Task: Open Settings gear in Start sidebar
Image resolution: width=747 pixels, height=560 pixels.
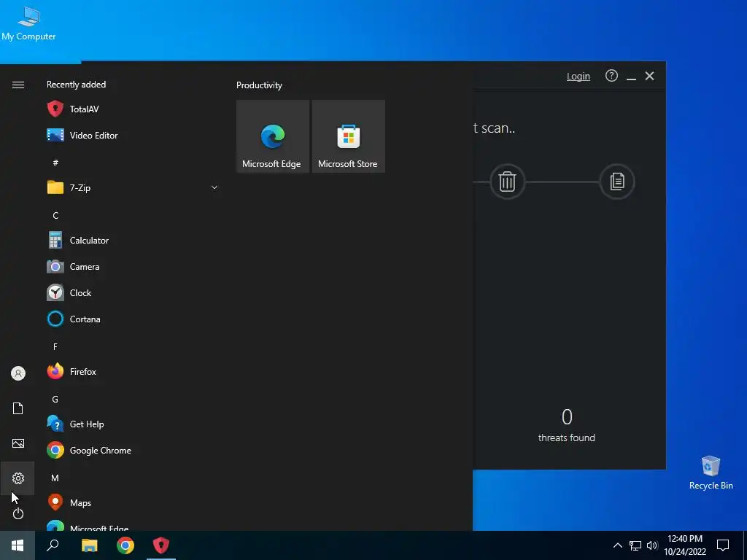Action: point(18,478)
